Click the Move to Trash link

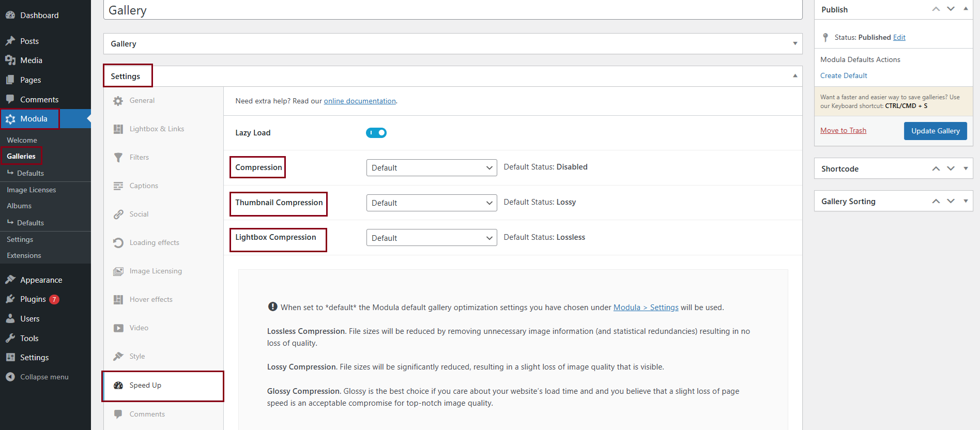(843, 131)
